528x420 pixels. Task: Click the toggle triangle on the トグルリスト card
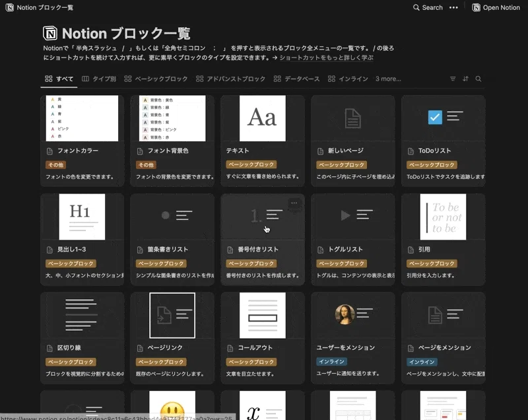point(345,215)
